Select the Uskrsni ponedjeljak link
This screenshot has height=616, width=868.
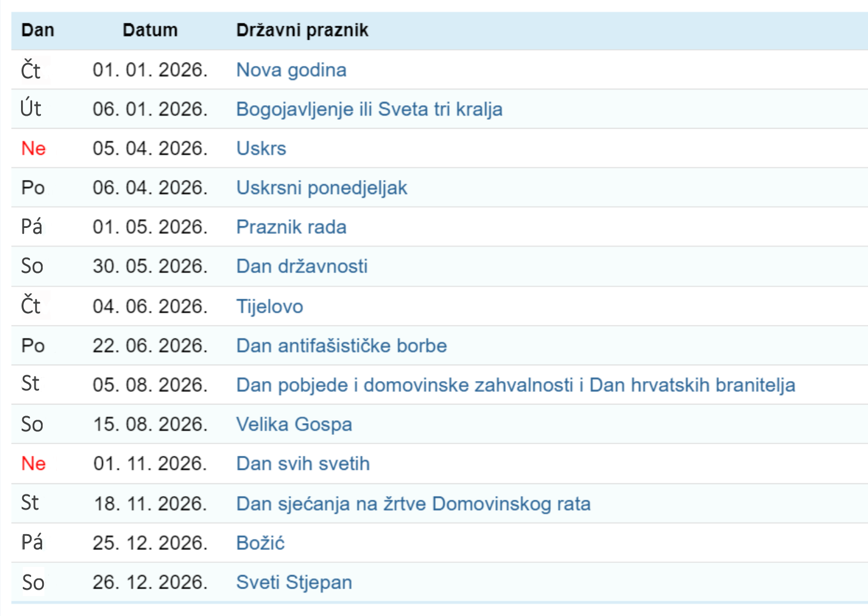321,188
